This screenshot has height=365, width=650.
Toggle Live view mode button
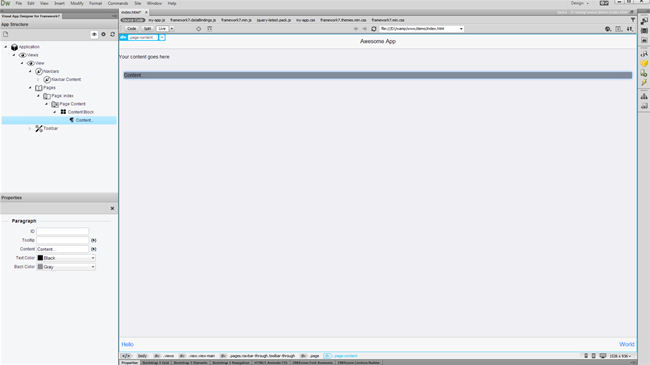click(162, 29)
